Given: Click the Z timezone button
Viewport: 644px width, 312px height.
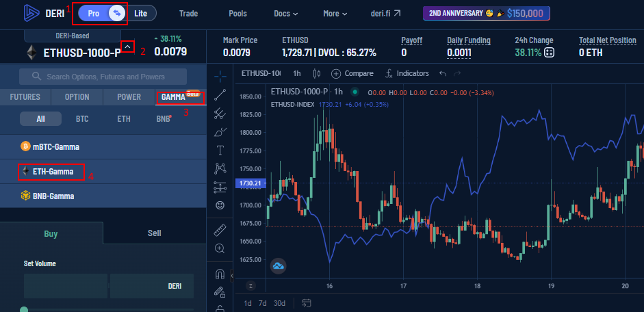Looking at the screenshot, I should [x=250, y=285].
